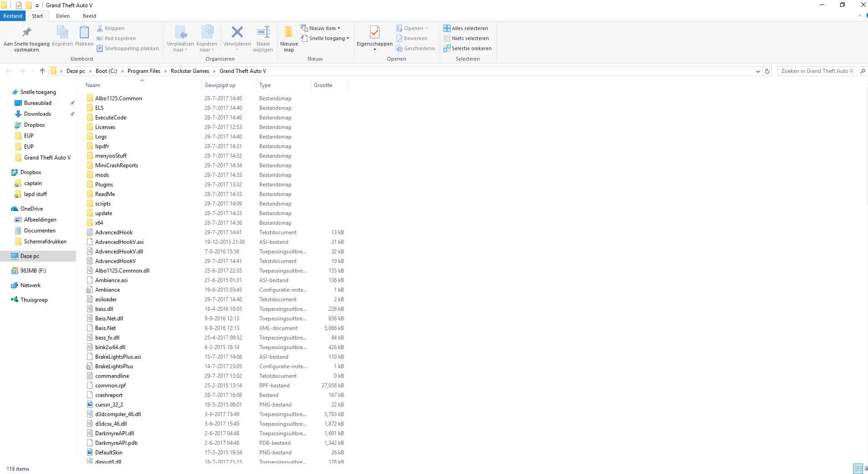This screenshot has width=868, height=474.
Task: Open the Kopiëren naar tool
Action: (x=207, y=39)
